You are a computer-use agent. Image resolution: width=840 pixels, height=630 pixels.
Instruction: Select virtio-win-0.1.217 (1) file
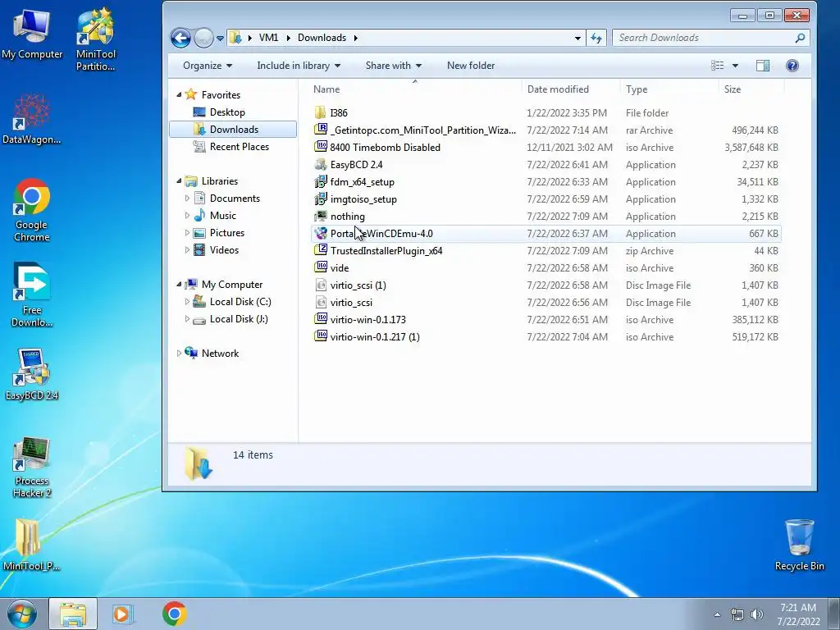pos(546,337)
